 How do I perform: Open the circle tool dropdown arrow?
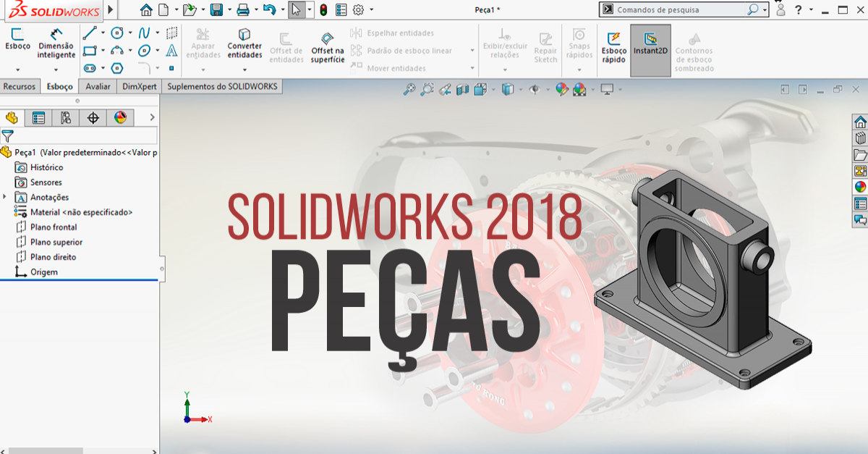(x=130, y=33)
